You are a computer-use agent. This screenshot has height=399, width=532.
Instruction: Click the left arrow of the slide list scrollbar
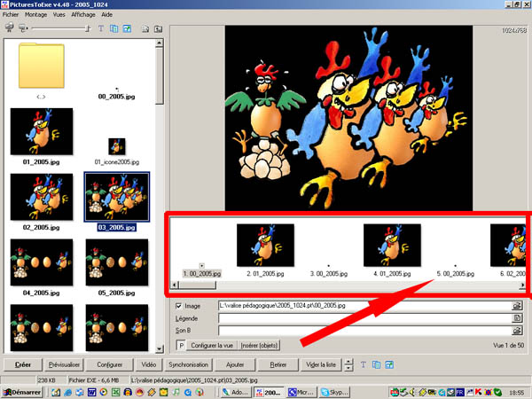[175, 285]
